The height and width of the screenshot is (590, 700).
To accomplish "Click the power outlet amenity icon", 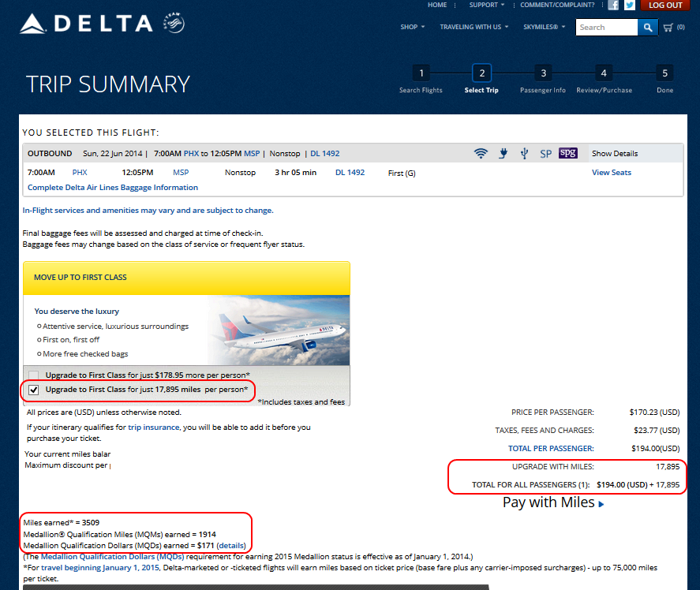I will [503, 153].
